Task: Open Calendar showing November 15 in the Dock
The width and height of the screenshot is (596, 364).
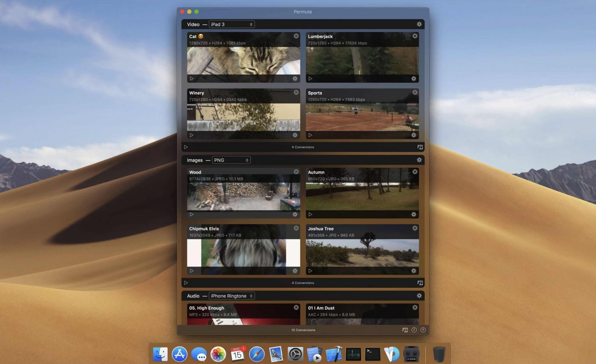Action: pyautogui.click(x=238, y=354)
